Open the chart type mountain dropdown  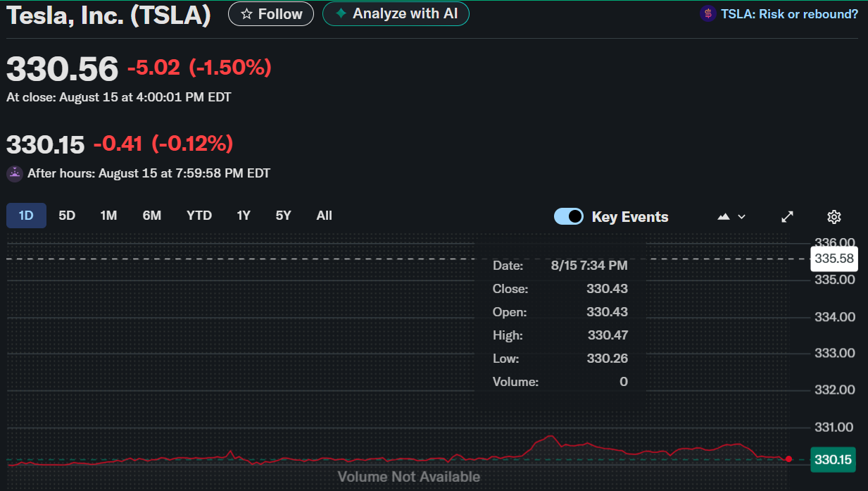731,217
